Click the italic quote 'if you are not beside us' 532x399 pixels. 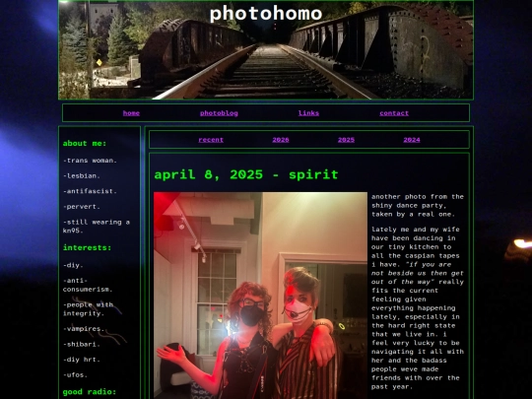coord(418,273)
